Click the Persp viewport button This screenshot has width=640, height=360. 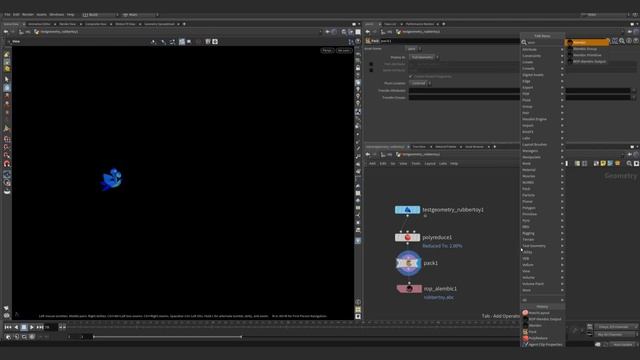(x=327, y=51)
